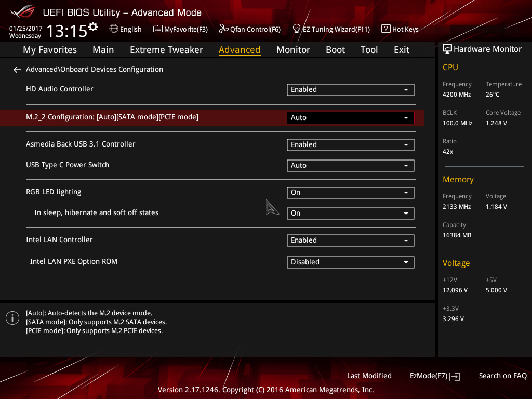Screen dimensions: 532x399
Task: Switch to My Favorites tab
Action: click(x=50, y=50)
